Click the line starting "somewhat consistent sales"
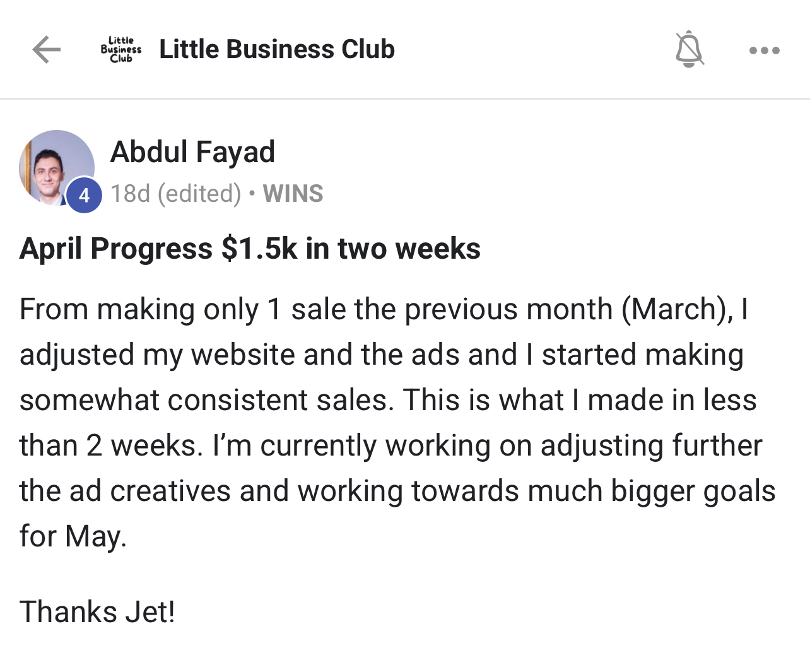This screenshot has width=810, height=672. click(387, 400)
